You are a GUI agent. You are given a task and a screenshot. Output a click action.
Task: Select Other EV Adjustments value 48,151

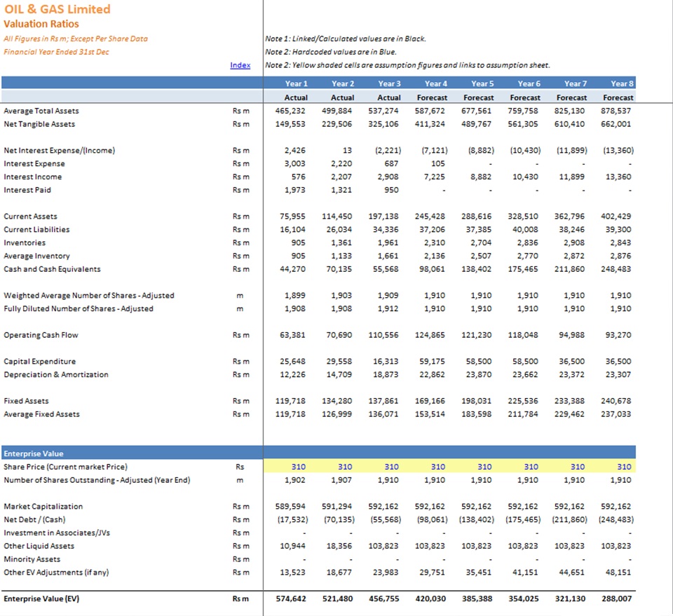pyautogui.click(x=618, y=573)
